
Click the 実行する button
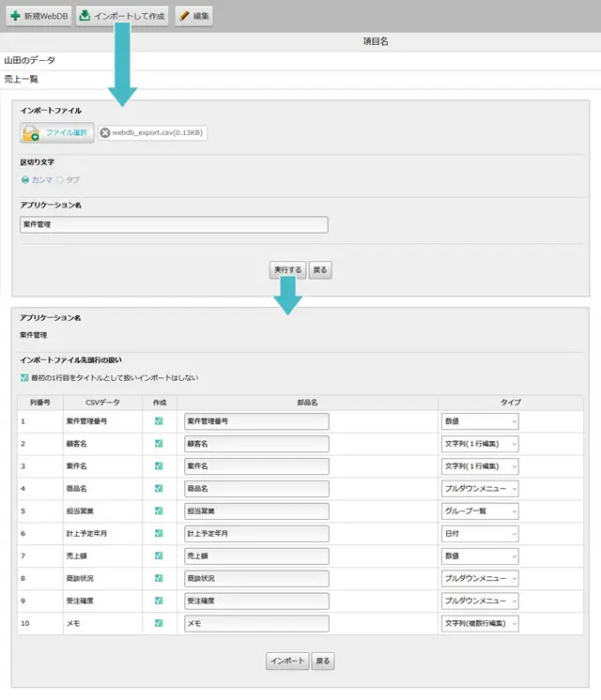[287, 269]
